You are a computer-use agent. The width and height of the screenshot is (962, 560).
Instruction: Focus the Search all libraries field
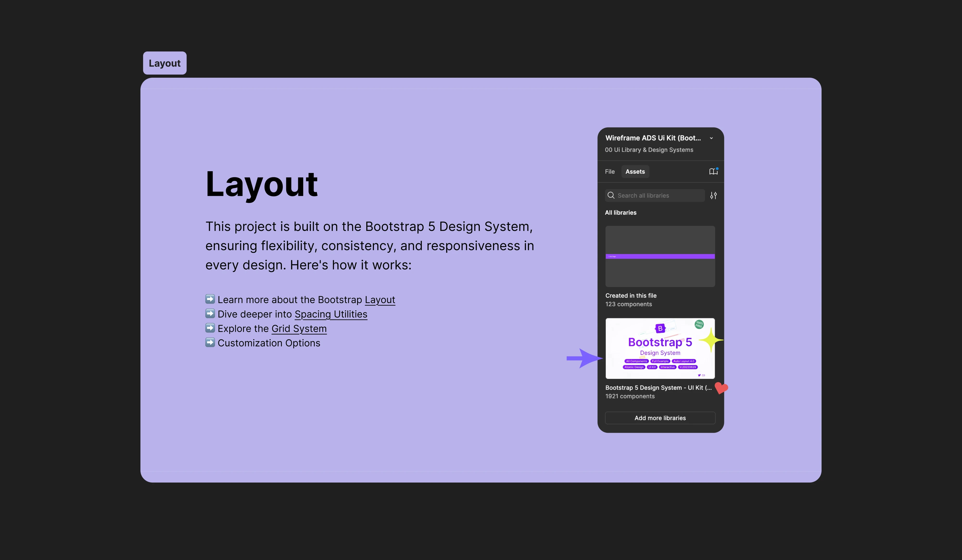[658, 195]
